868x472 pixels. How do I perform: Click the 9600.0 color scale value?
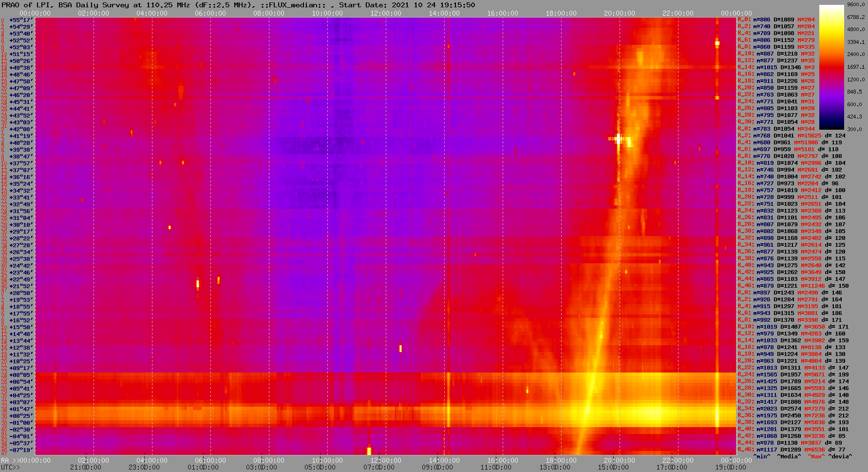pyautogui.click(x=856, y=4)
